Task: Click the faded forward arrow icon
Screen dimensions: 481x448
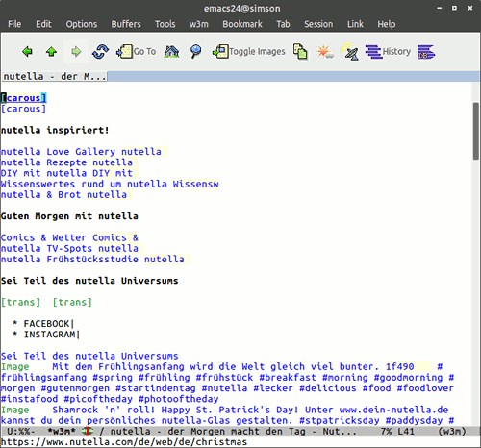Action: pos(76,51)
